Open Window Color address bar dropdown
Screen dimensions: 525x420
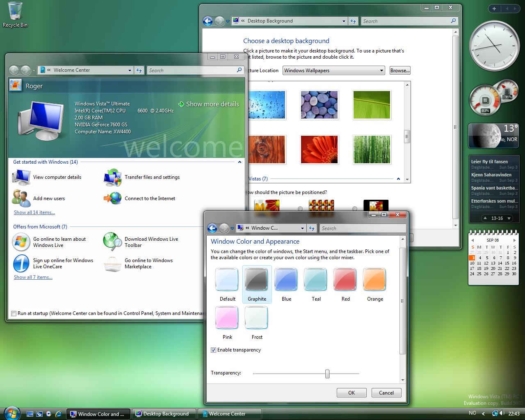coord(302,228)
